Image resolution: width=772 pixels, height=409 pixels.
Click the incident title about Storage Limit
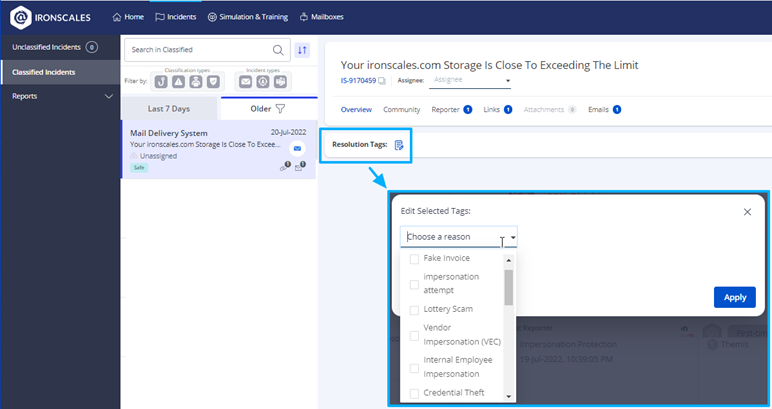(x=489, y=65)
